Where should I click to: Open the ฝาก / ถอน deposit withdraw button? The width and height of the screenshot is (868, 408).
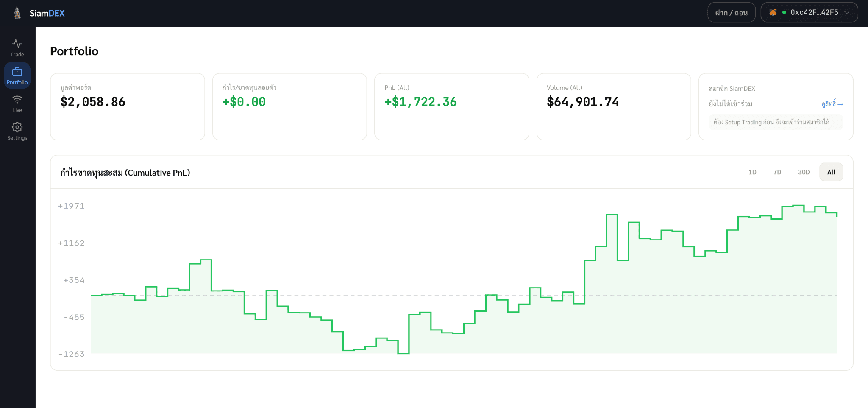pyautogui.click(x=732, y=12)
